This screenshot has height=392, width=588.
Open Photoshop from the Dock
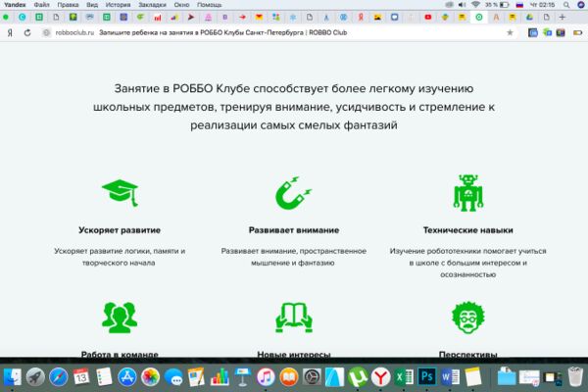point(426,376)
